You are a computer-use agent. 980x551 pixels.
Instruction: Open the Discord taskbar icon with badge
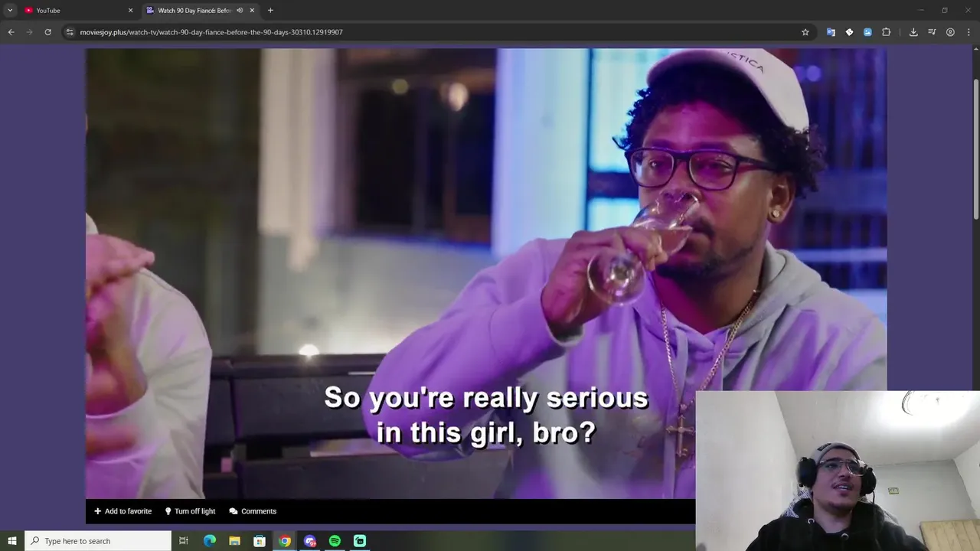click(x=310, y=541)
